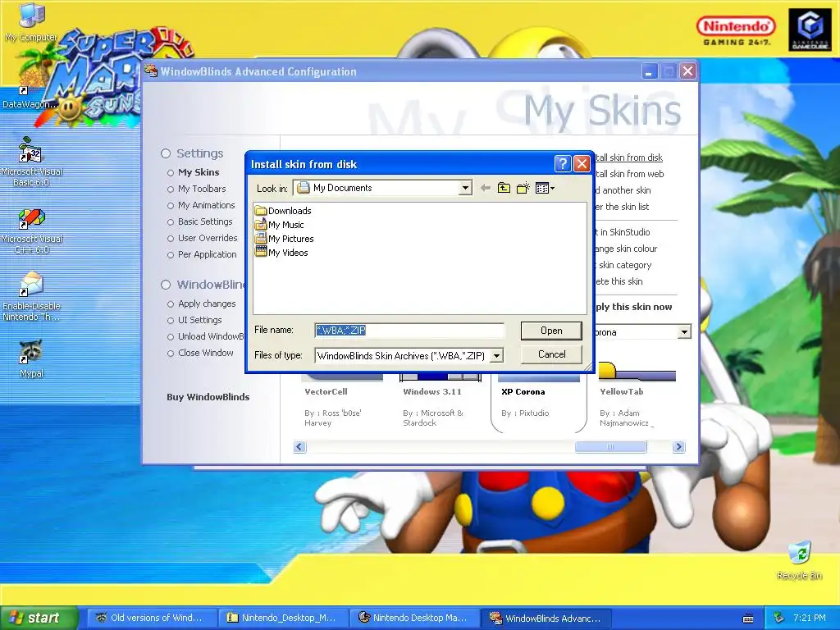The width and height of the screenshot is (840, 630).
Task: Switch to Old versions of Wind... taskbar item
Action: point(150,619)
